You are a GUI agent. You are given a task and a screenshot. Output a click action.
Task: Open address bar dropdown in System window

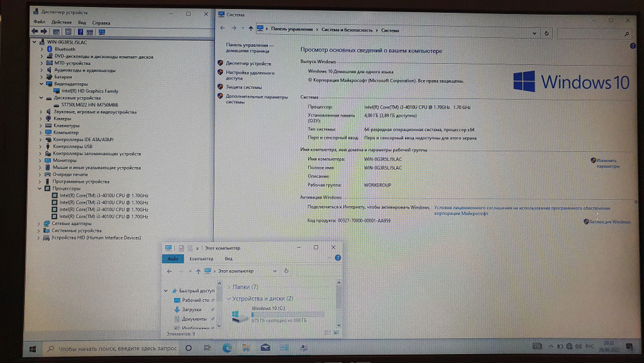[535, 34]
